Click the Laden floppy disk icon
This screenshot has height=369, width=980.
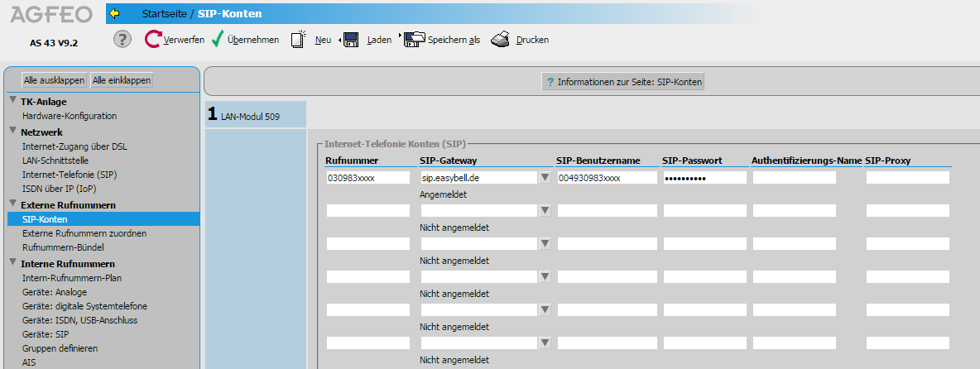point(351,39)
